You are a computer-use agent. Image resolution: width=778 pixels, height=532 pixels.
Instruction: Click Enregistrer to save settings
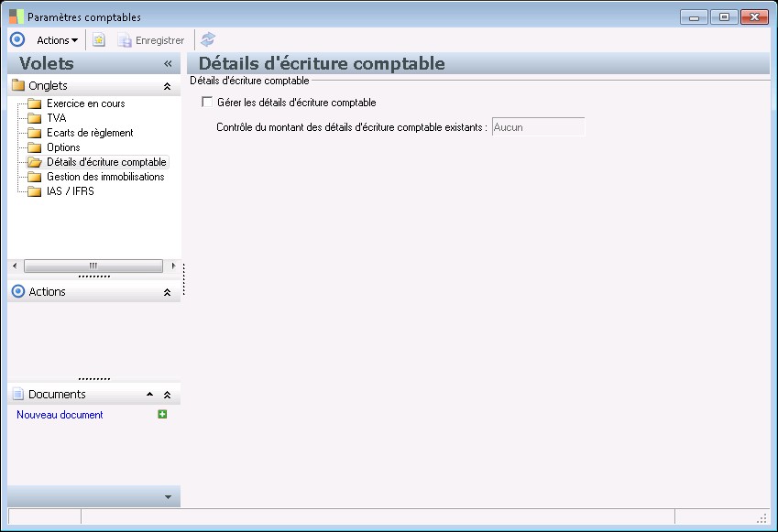click(x=151, y=40)
